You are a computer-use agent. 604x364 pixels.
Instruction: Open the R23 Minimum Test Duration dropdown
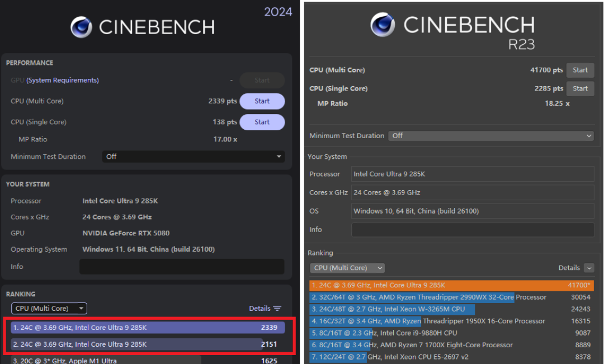click(x=491, y=135)
